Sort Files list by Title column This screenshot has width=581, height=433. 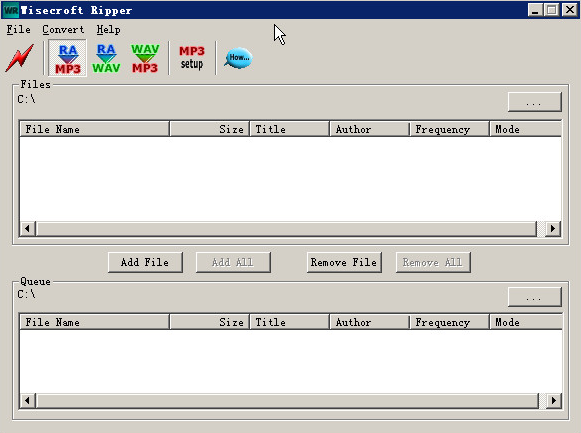point(290,129)
